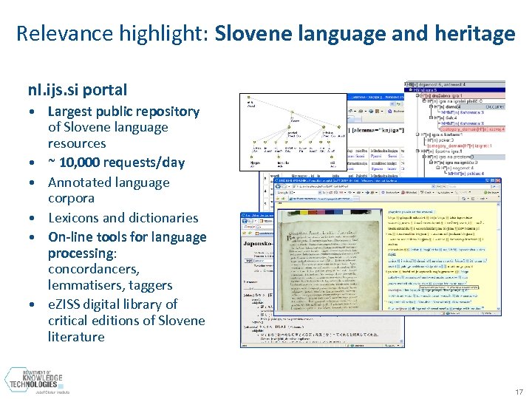This screenshot has height=399, width=532.
Task: Collapse the 'dama:4' tree node
Action: 431,106
